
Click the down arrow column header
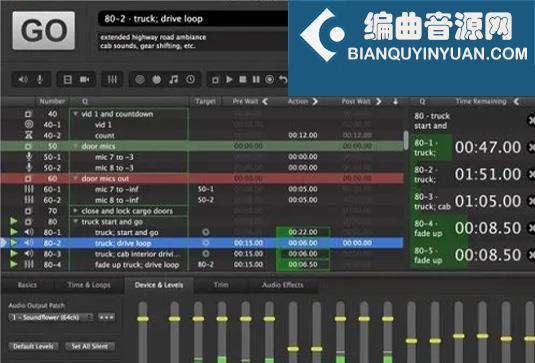(x=395, y=101)
